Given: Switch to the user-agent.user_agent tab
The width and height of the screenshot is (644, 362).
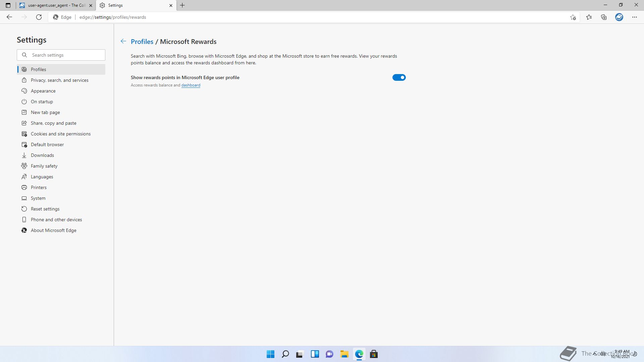Looking at the screenshot, I should point(56,5).
